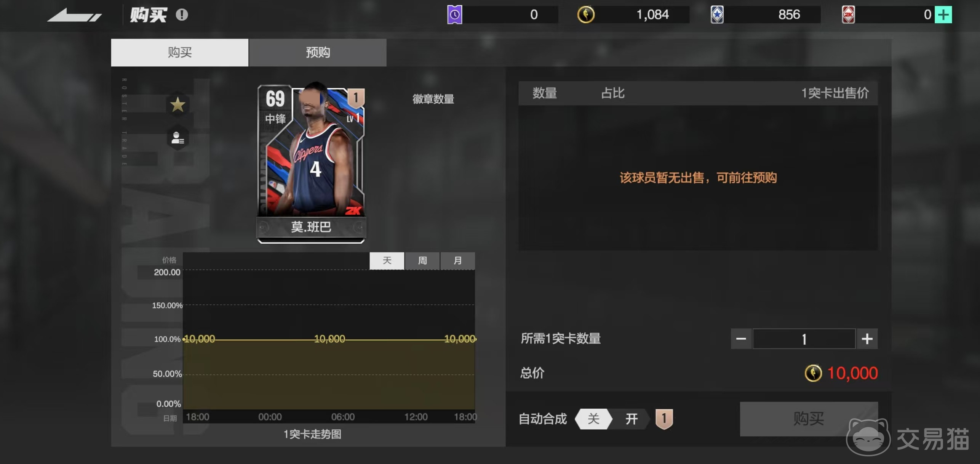Click the back arrow icon
Viewport: 980px width, 464px height.
click(x=74, y=15)
